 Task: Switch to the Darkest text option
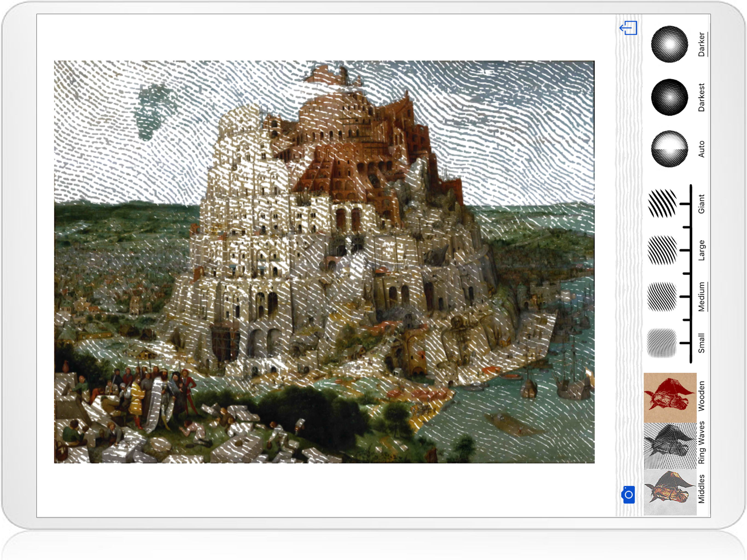(701, 97)
